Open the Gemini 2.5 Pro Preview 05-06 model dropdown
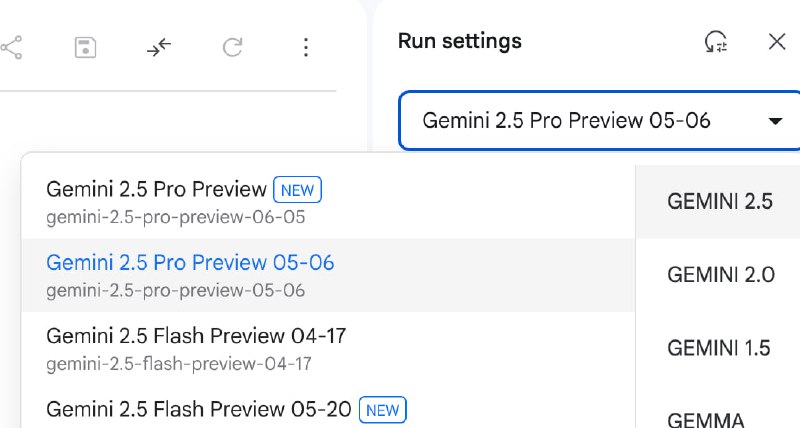800x428 pixels. point(599,121)
